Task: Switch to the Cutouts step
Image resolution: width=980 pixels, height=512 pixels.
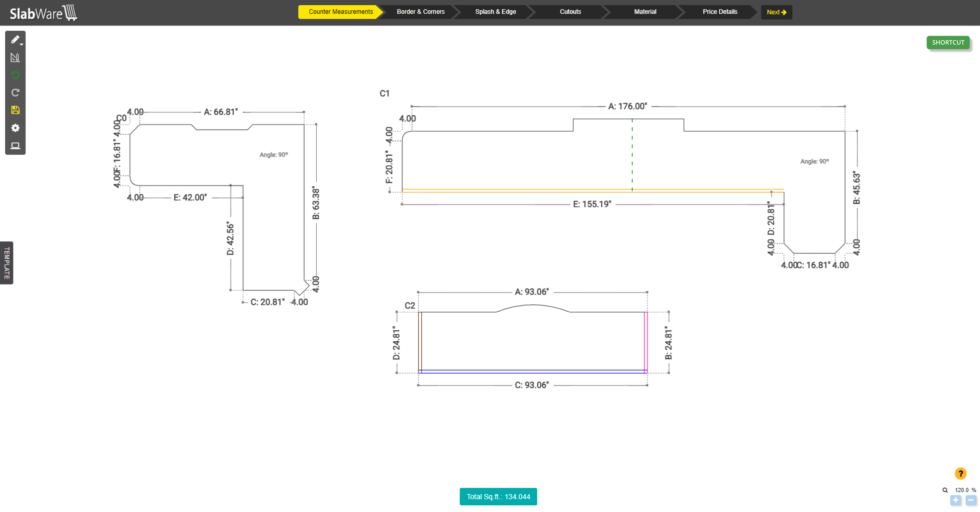Action: (x=570, y=12)
